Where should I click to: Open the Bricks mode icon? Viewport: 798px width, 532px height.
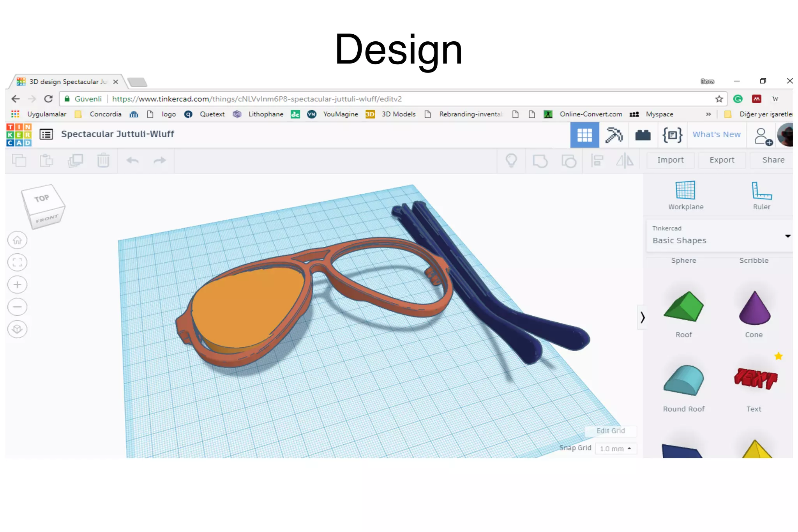643,135
